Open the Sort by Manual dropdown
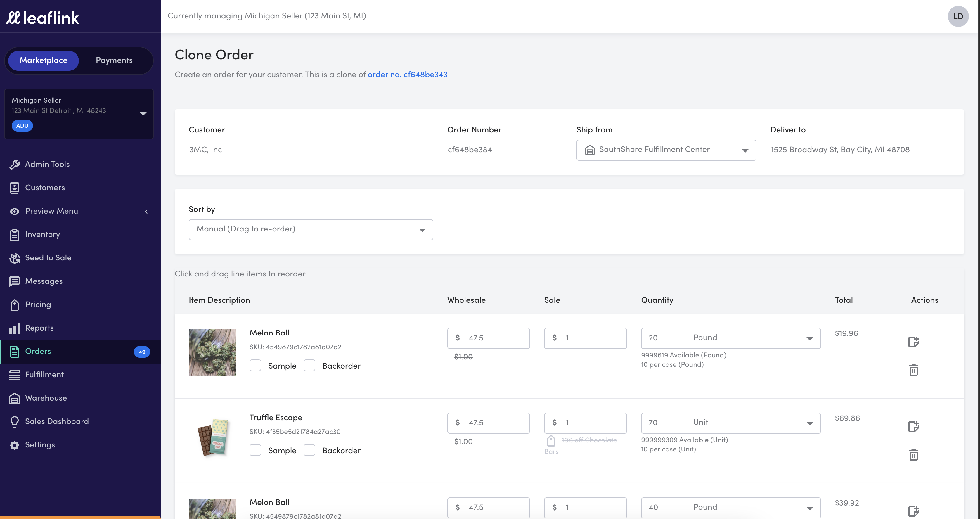Image resolution: width=980 pixels, height=519 pixels. tap(311, 229)
